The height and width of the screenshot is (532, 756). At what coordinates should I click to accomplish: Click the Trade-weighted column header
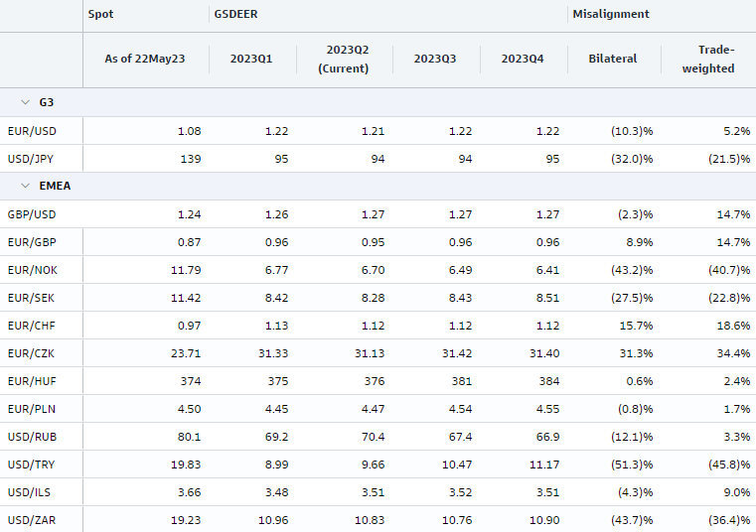pos(709,60)
